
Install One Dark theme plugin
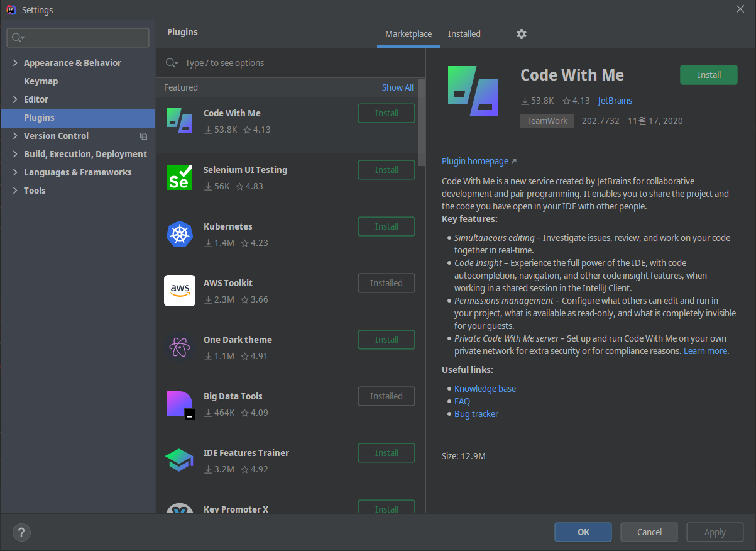point(386,340)
